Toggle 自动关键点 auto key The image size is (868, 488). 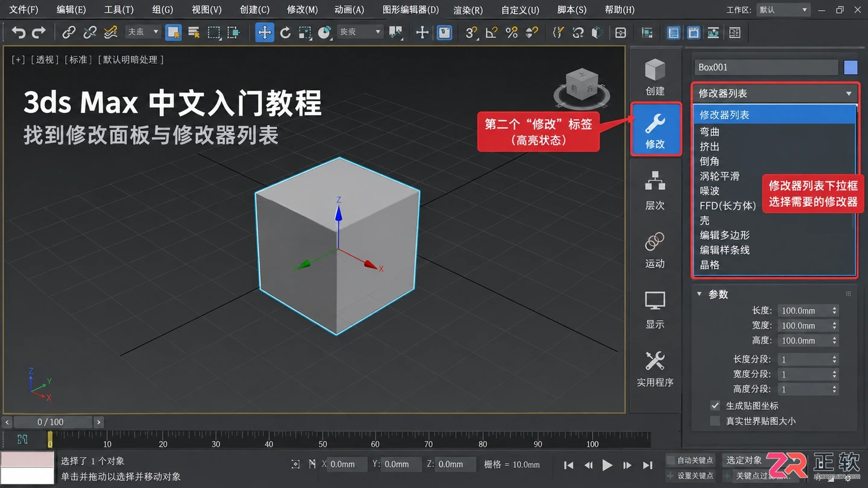point(690,460)
